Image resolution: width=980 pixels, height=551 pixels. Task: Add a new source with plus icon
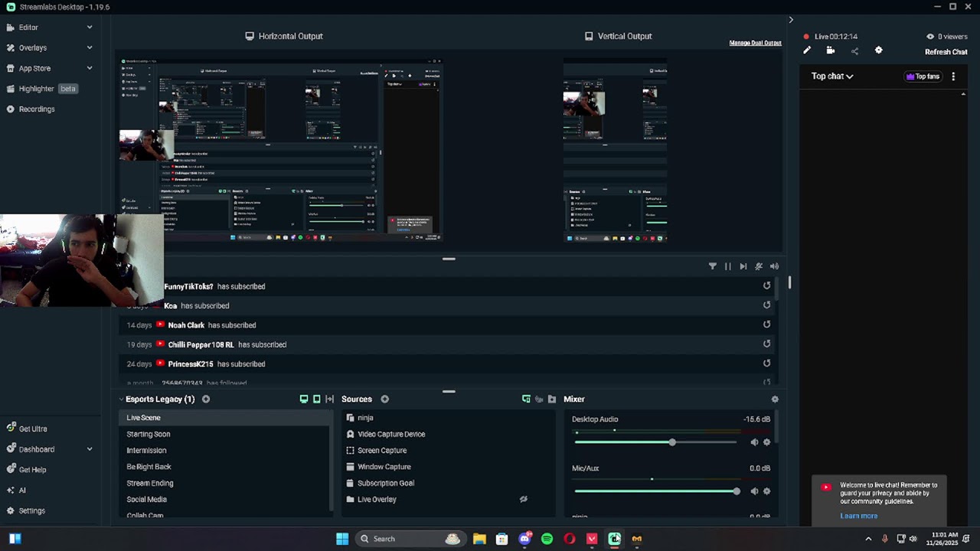[x=385, y=399]
